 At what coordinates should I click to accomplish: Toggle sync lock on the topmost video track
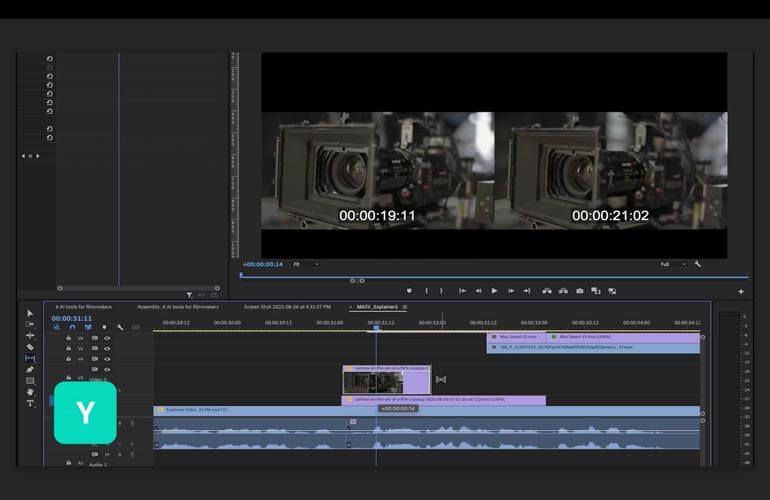point(95,338)
